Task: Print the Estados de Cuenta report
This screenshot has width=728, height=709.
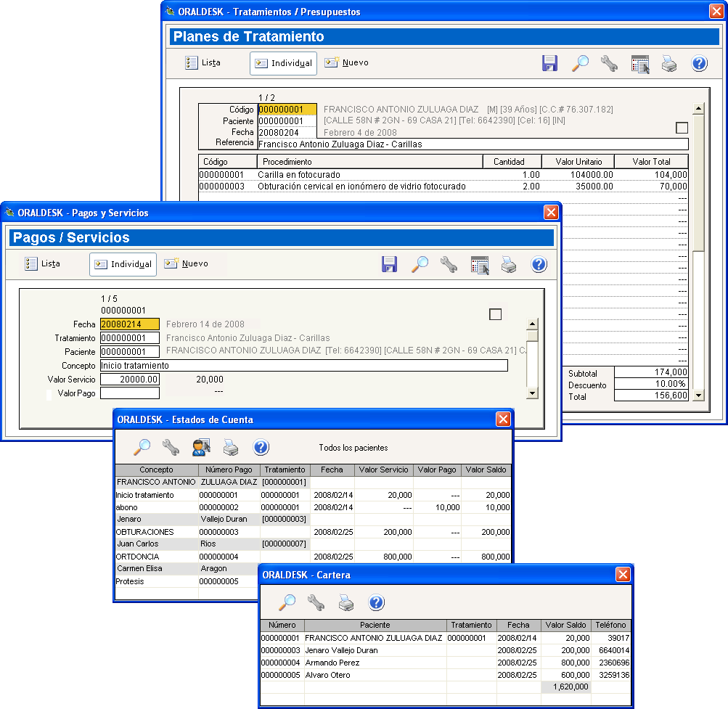Action: (231, 447)
